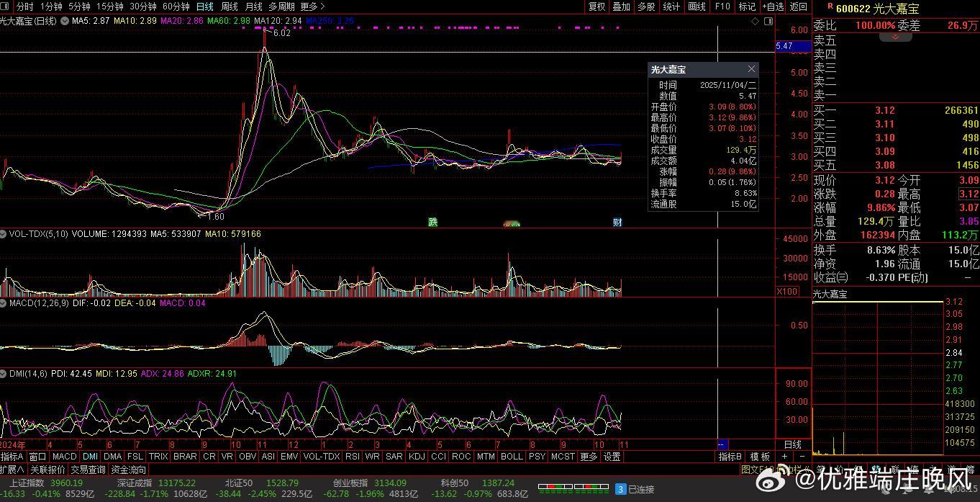This screenshot has width=980, height=502.
Task: Toggle the MACD indicator button
Action: (64, 457)
